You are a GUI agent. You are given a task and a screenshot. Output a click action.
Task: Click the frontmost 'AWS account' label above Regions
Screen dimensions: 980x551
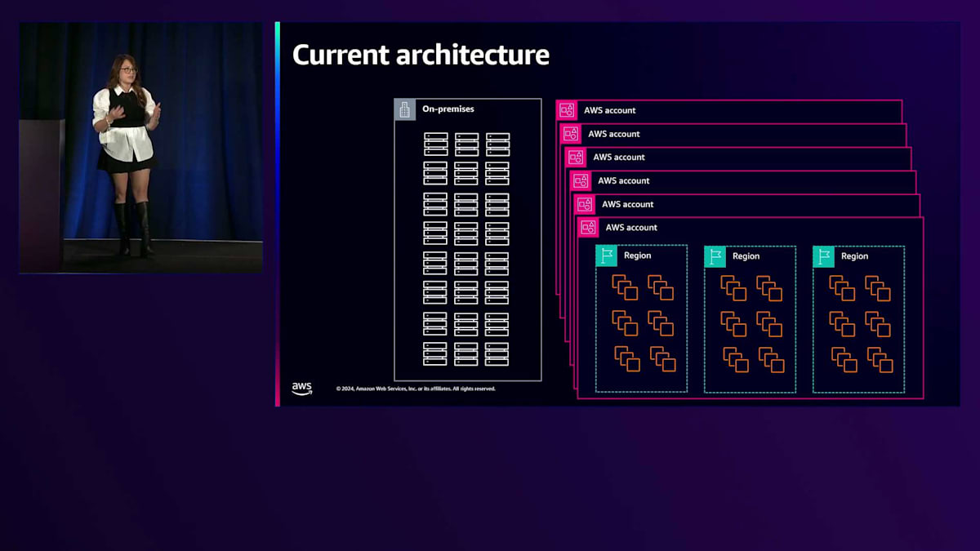(x=631, y=228)
